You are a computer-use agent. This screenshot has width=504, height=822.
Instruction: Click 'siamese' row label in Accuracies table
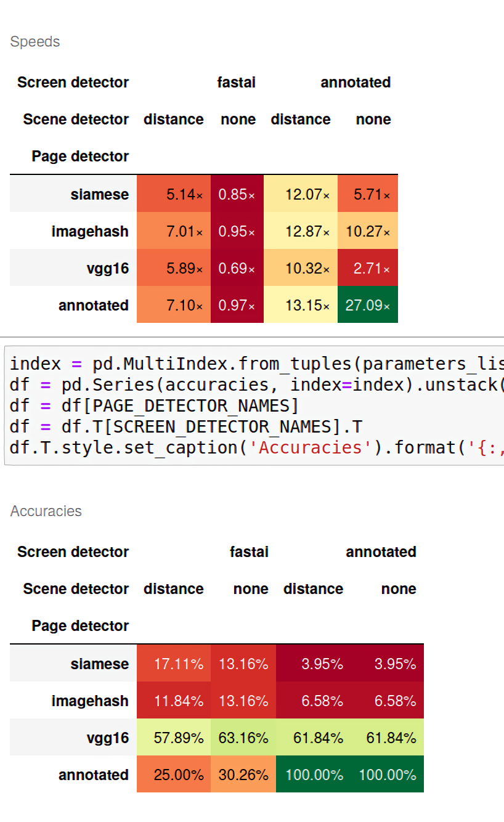pyautogui.click(x=100, y=664)
